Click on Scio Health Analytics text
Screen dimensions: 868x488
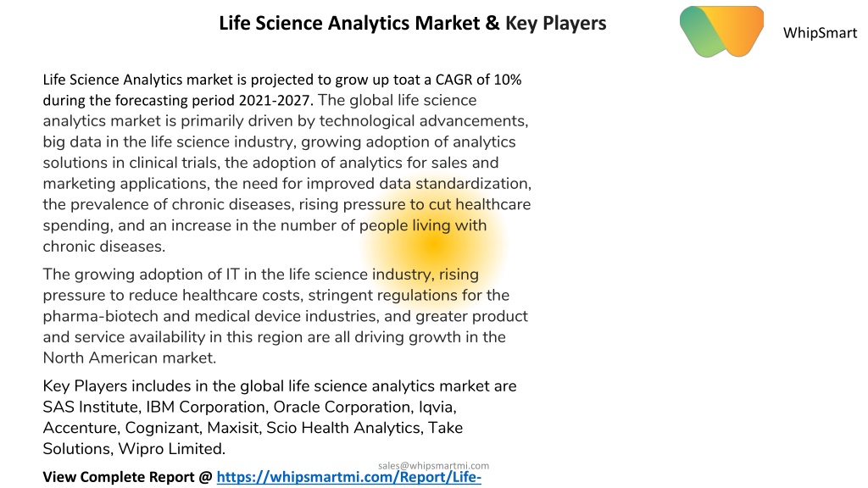[x=343, y=428]
